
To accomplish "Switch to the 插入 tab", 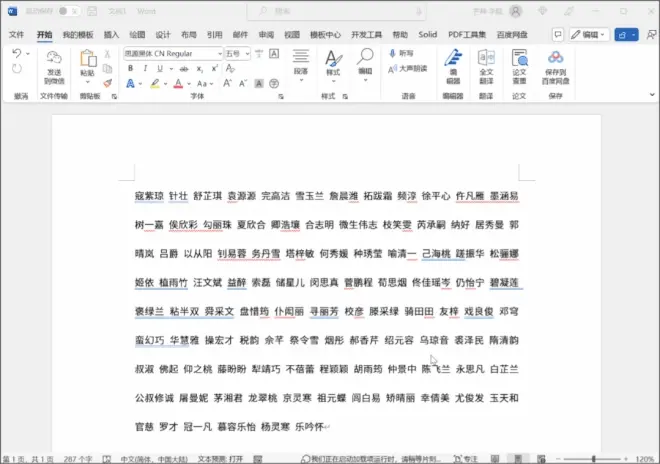I will tap(111, 35).
